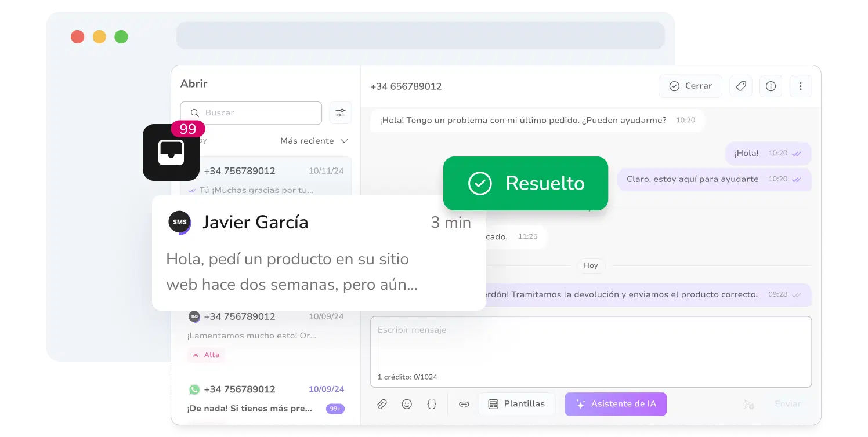Click the preview '¡De nada! Si tienes más pre...'
868x437 pixels.
[250, 409]
